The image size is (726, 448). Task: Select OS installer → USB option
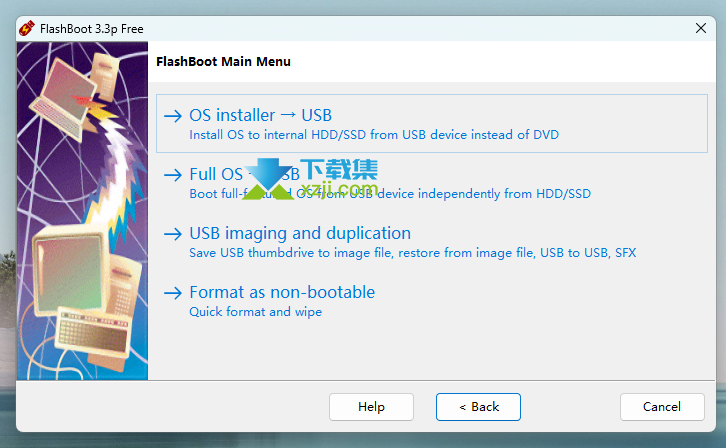pos(432,124)
